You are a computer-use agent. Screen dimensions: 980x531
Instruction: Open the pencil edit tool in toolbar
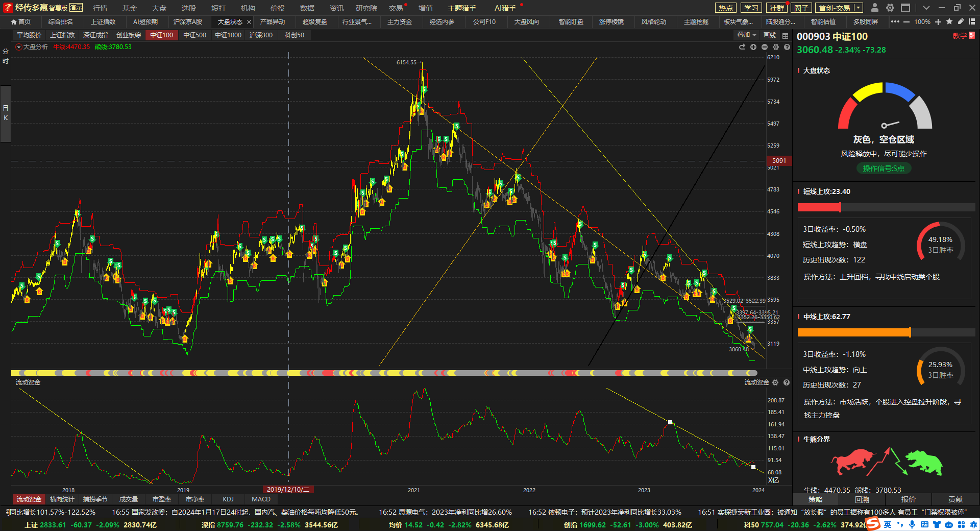[x=961, y=21]
